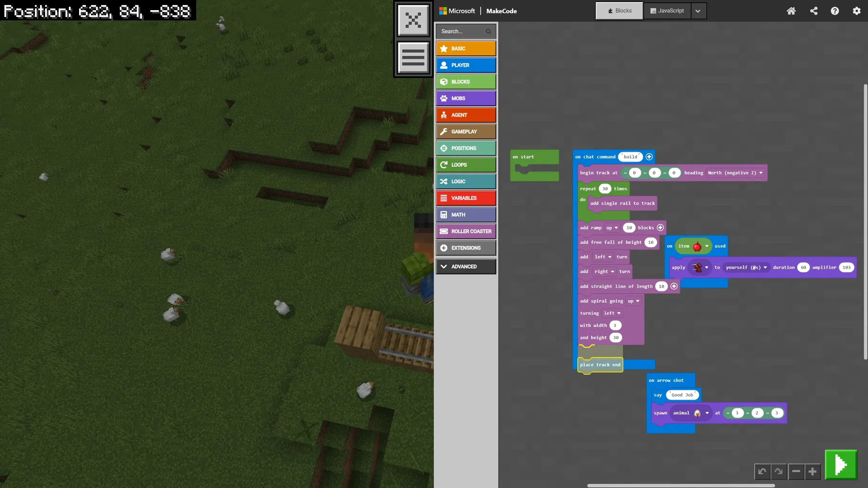Open the Logic block category
Image resolution: width=868 pixels, height=488 pixels.
pos(466,181)
